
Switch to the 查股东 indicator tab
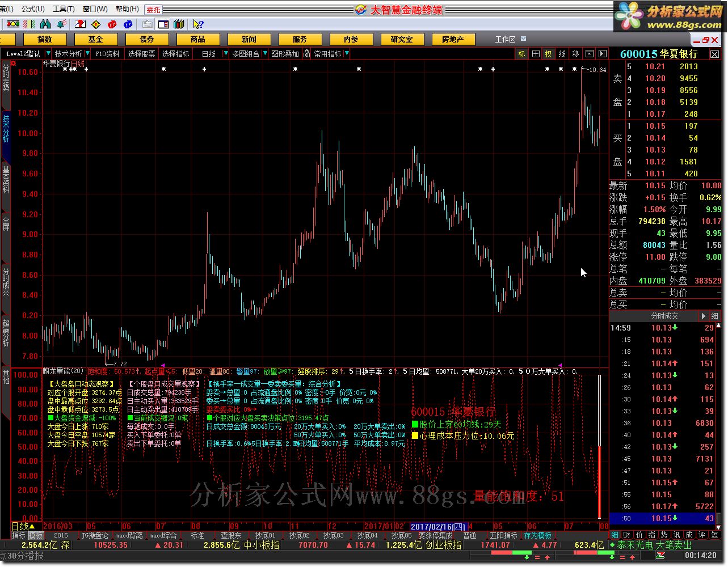pos(231,535)
